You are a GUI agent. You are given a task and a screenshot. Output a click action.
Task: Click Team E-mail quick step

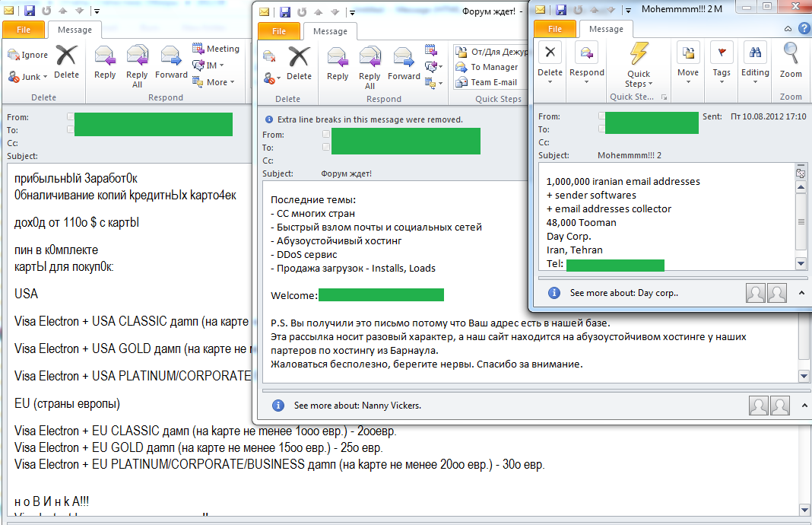487,82
